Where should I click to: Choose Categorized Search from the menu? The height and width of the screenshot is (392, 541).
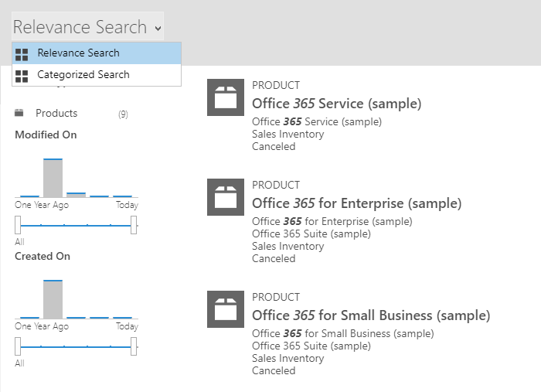pos(83,75)
